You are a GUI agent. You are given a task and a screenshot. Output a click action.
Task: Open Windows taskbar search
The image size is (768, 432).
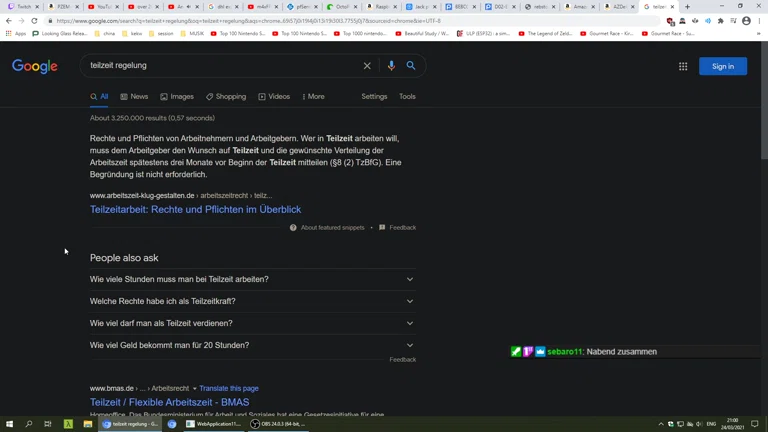pos(28,424)
